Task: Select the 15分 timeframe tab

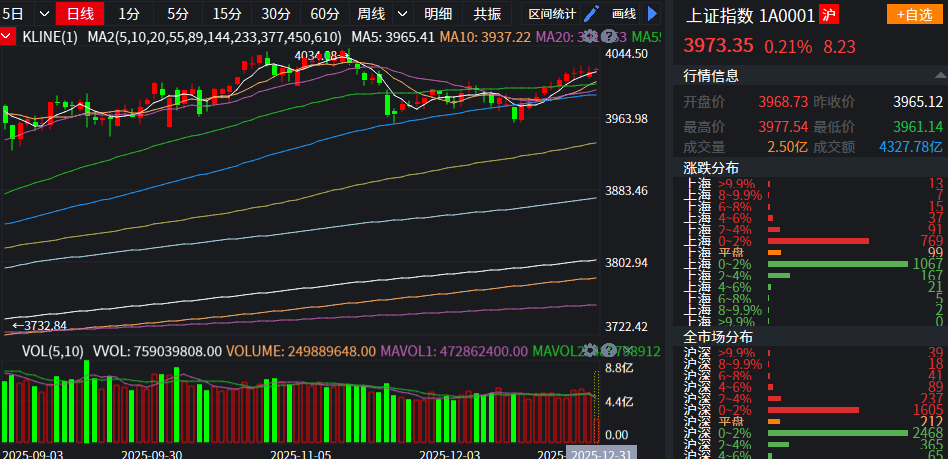Action: [227, 14]
